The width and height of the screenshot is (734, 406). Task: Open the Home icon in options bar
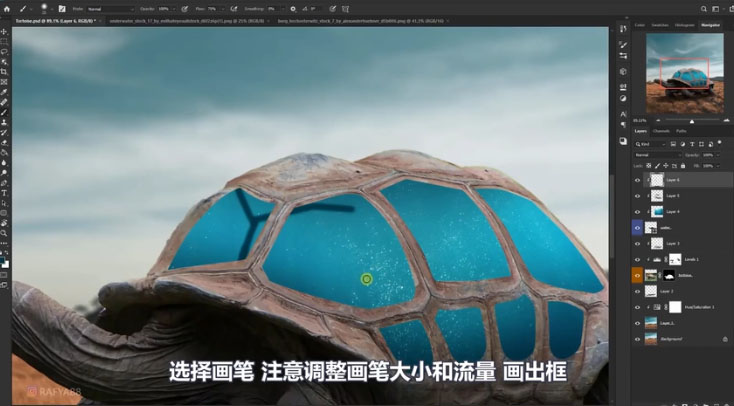click(x=6, y=8)
